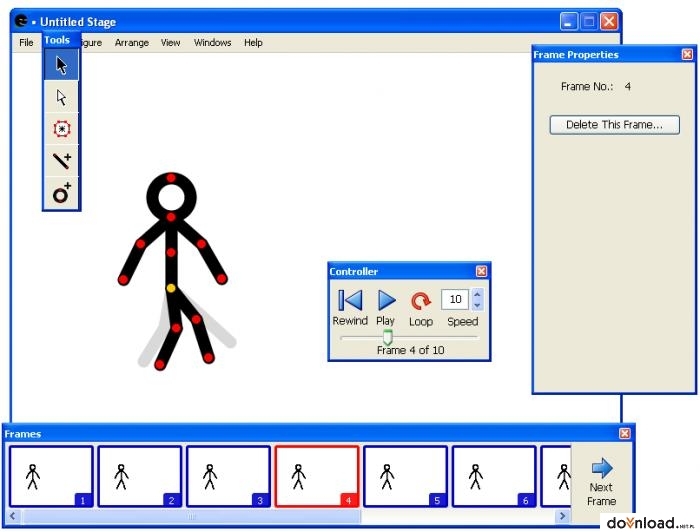Open the File menu
Image resolution: width=700 pixels, height=532 pixels.
(26, 42)
